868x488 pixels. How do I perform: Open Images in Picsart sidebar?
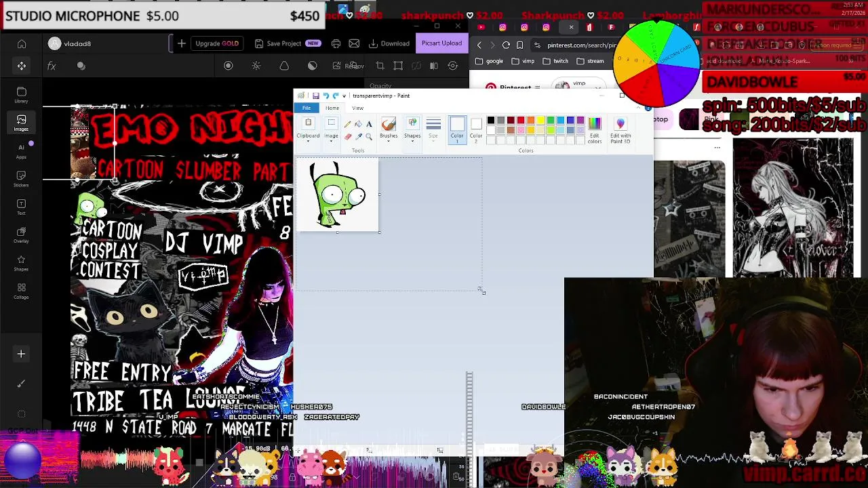pyautogui.click(x=21, y=123)
